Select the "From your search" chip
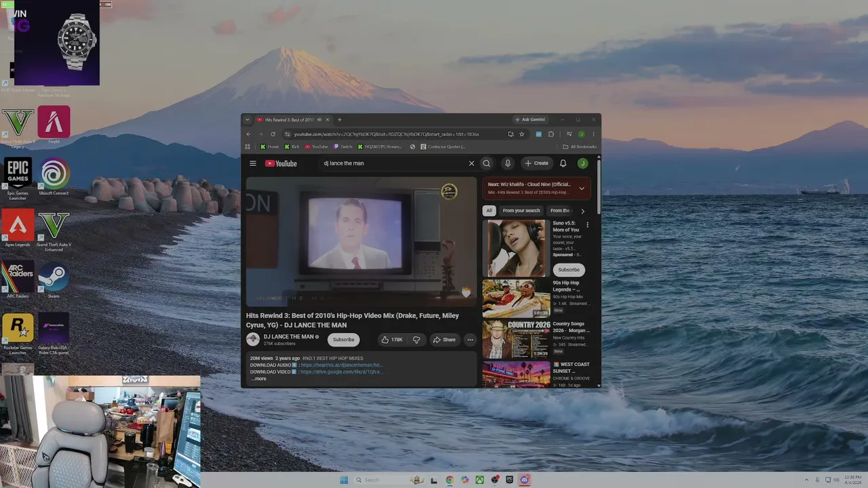The image size is (868, 488). (521, 211)
